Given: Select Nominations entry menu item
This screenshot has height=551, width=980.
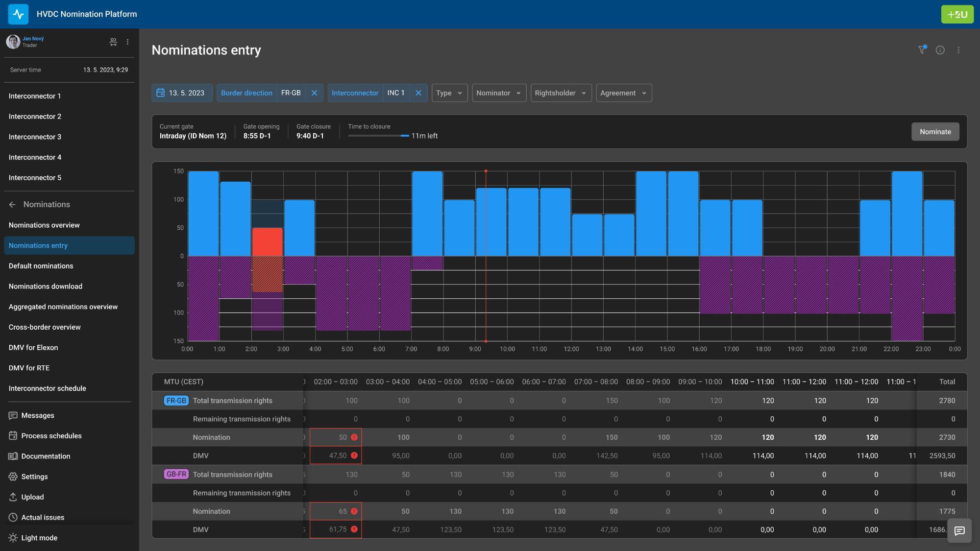Looking at the screenshot, I should 69,245.
